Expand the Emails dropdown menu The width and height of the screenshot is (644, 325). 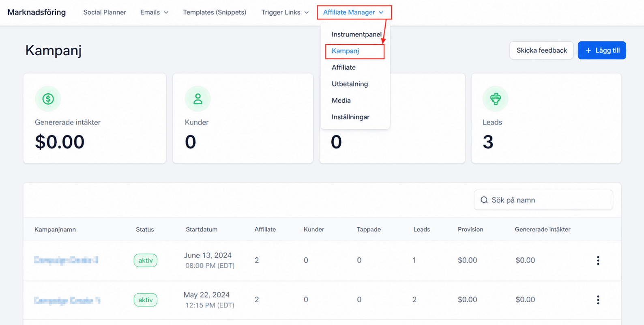154,12
